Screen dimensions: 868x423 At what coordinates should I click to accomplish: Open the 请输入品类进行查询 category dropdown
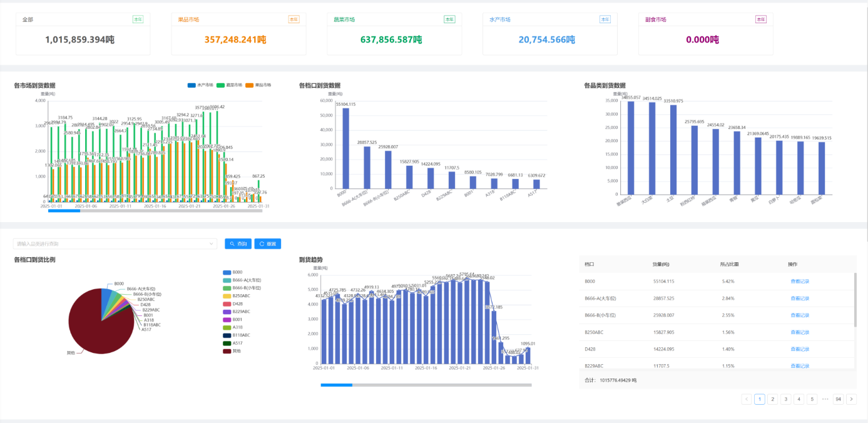coord(115,243)
